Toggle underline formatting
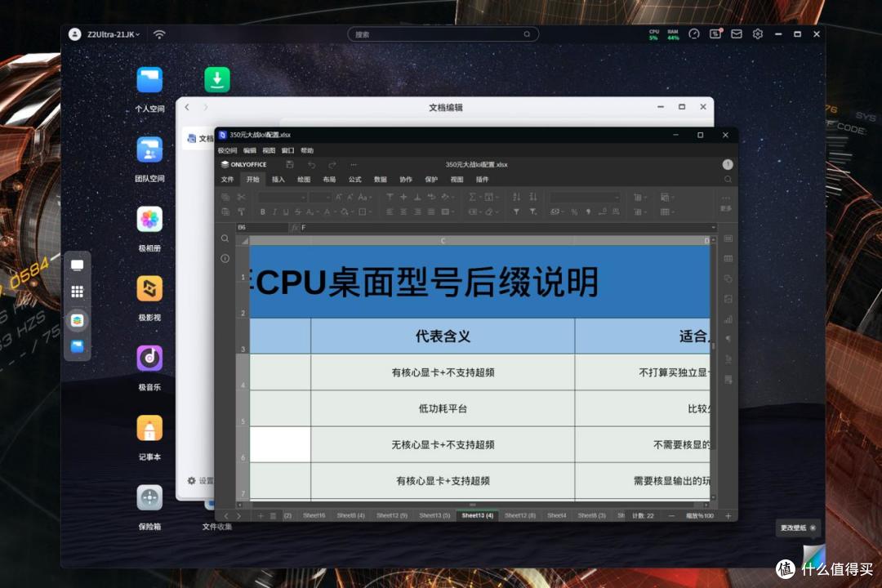 tap(286, 212)
